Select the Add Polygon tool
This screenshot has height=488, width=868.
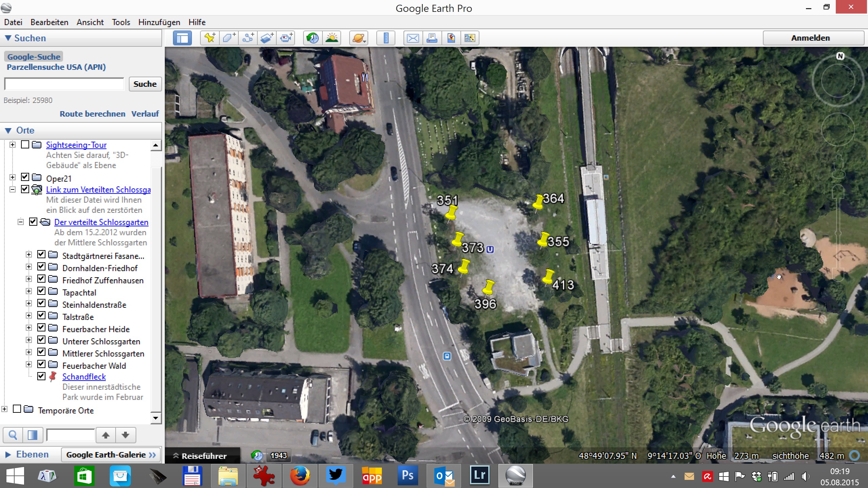tap(229, 38)
